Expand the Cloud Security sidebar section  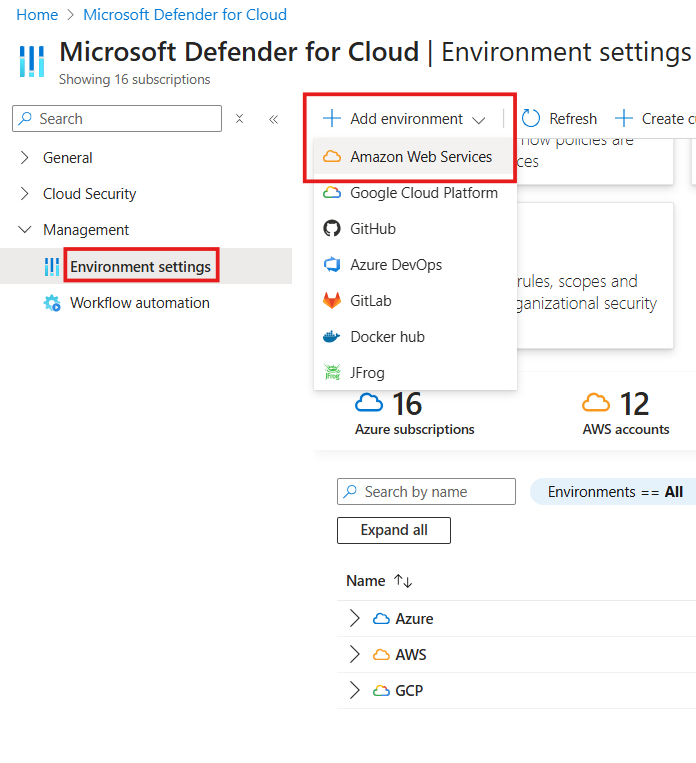tap(24, 194)
